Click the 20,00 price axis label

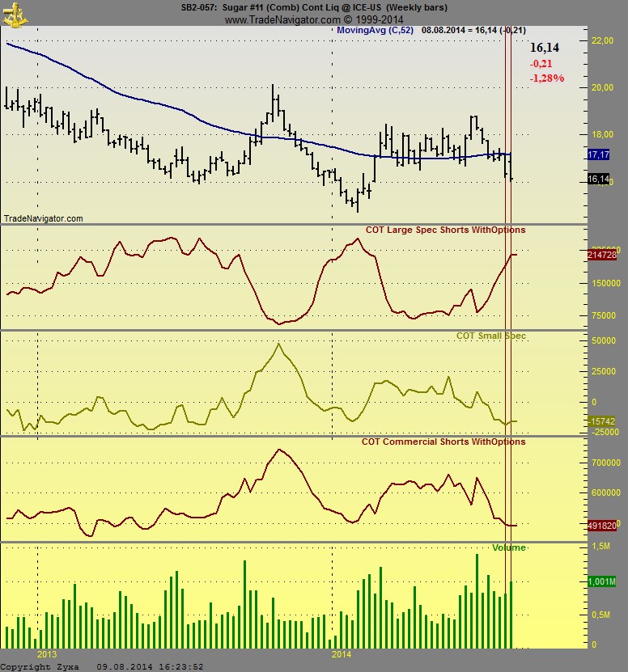click(602, 87)
